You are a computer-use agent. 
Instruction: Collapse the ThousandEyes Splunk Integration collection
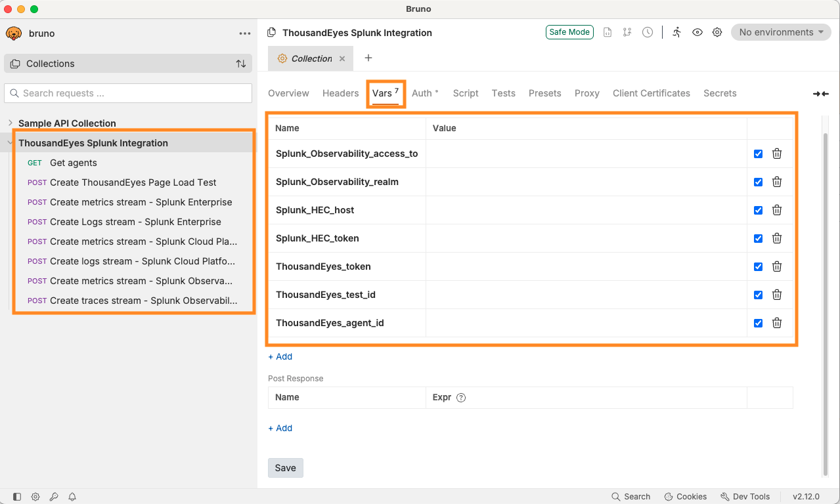[11, 143]
